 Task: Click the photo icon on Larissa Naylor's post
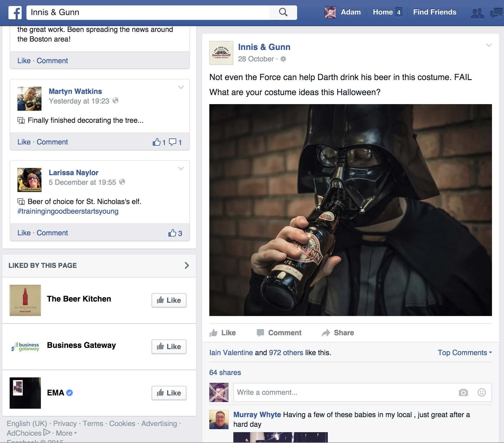click(x=21, y=202)
